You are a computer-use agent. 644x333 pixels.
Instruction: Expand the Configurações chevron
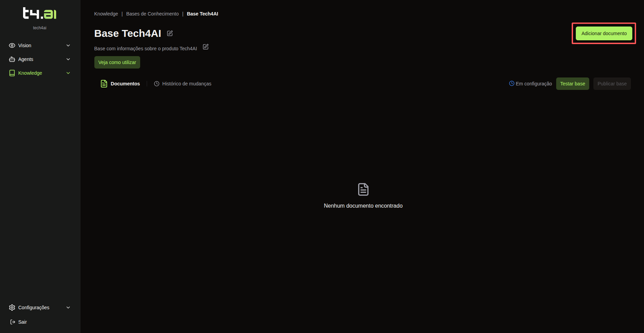click(68, 308)
